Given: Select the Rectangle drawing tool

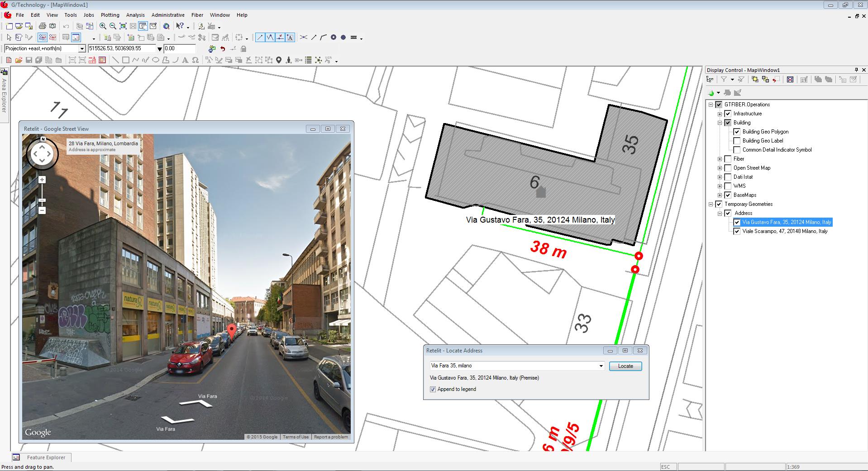Looking at the screenshot, I should tap(125, 60).
